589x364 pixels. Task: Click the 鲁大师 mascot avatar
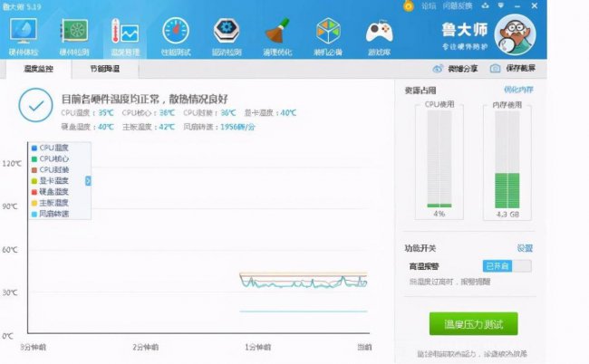click(515, 34)
